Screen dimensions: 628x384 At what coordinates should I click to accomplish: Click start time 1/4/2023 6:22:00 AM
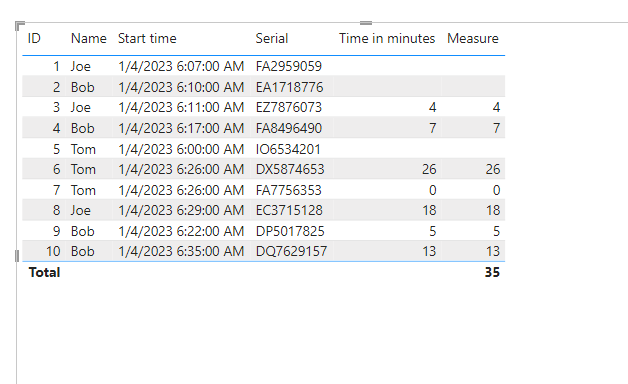(181, 231)
